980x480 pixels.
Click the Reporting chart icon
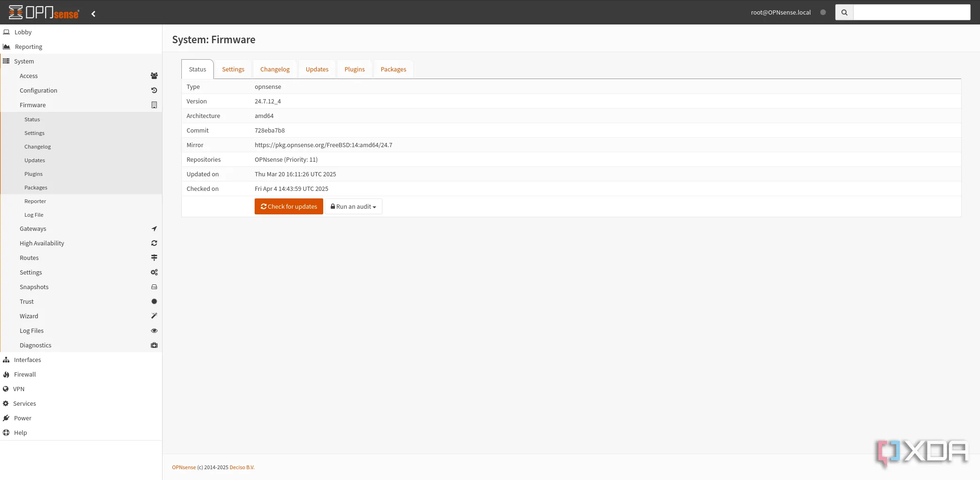[x=7, y=47]
